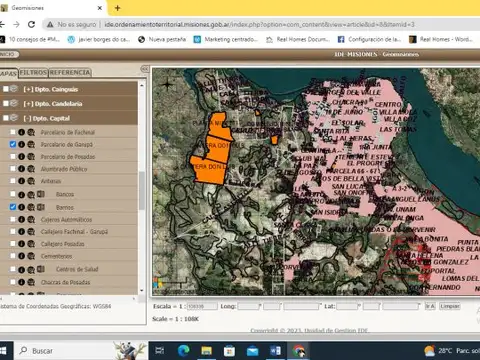Enable Cajeros Automáticos layer checkbox
Screen dimensions: 480x360
point(13,219)
